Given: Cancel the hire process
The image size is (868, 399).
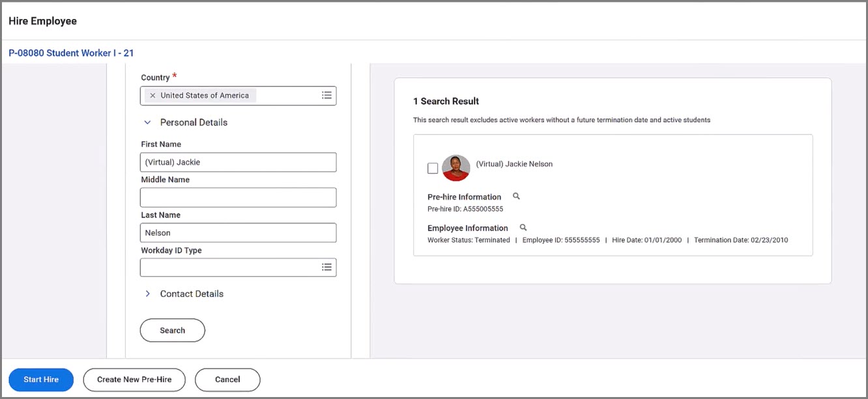Looking at the screenshot, I should coord(227,379).
